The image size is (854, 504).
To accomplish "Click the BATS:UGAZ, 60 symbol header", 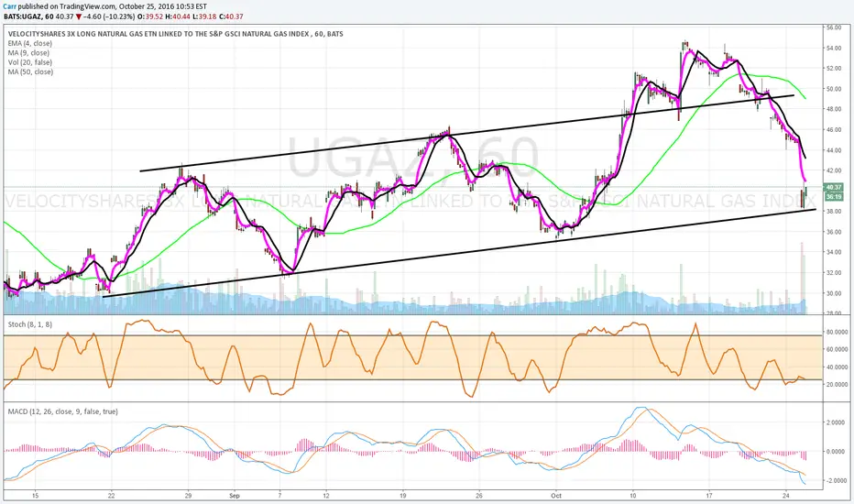I will pyautogui.click(x=29, y=16).
